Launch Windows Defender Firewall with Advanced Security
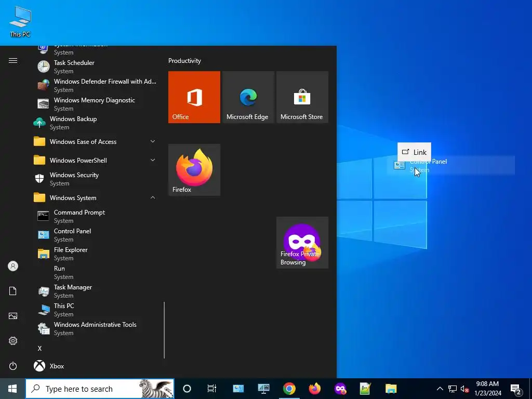Viewport: 532px width, 399px height. (96, 85)
